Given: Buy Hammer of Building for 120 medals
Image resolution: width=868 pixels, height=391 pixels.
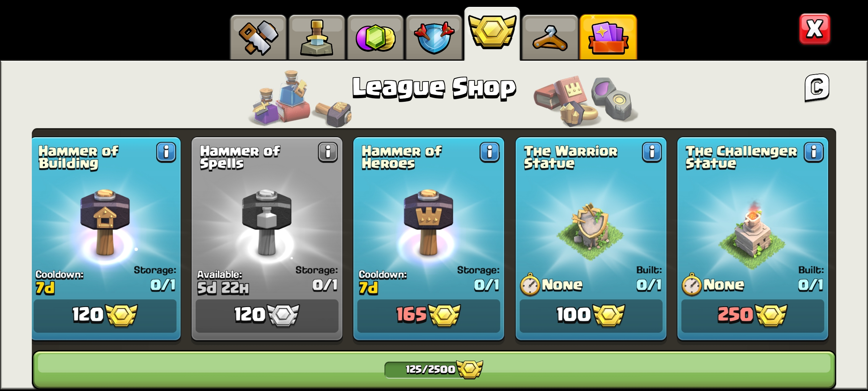Looking at the screenshot, I should point(105,315).
